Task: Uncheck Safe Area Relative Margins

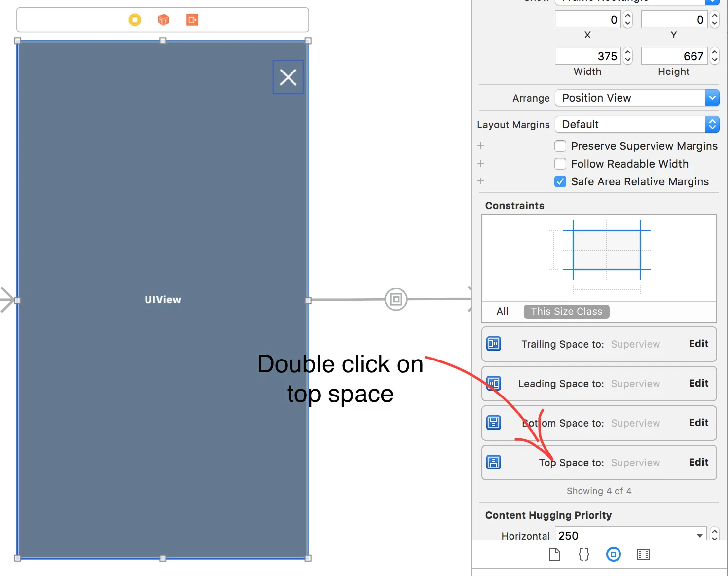Action: tap(560, 181)
